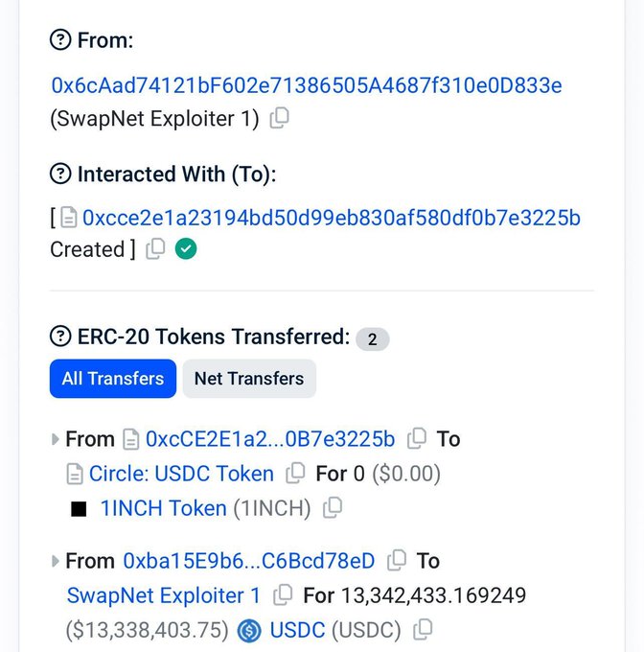This screenshot has width=644, height=652.
Task: Copy the 0xcCE2E1a2...0B7e3225b transfer address
Action: (417, 439)
